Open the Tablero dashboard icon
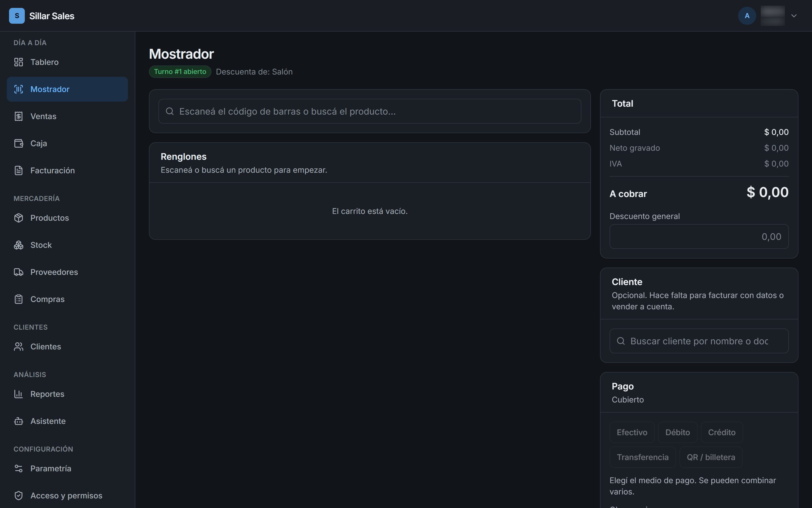 (18, 62)
